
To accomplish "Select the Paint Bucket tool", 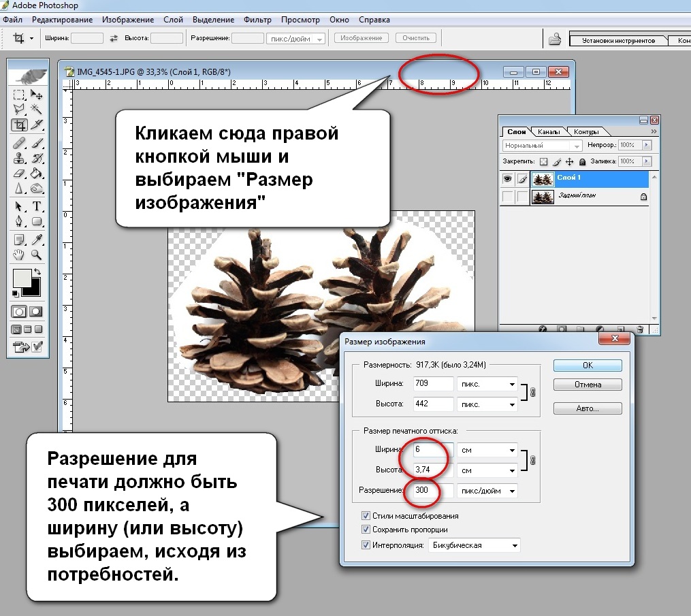I will point(37,173).
